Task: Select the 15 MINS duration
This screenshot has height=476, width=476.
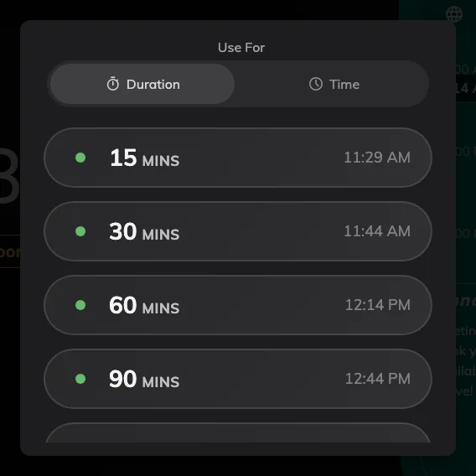Action: pos(238,158)
